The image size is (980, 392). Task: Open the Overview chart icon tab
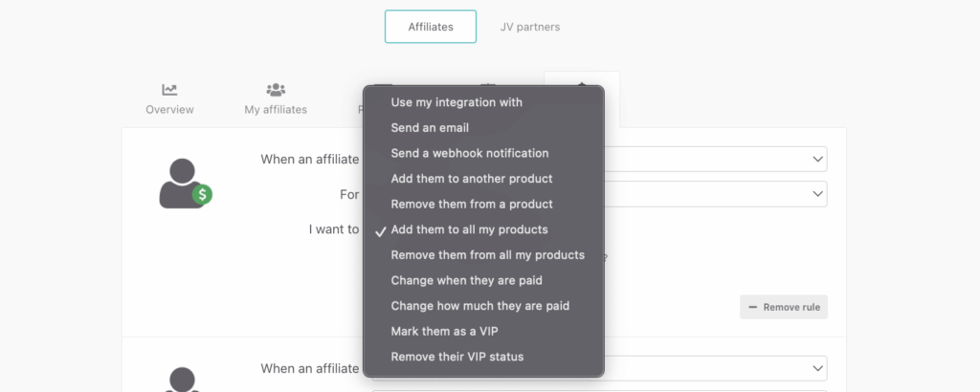169,90
